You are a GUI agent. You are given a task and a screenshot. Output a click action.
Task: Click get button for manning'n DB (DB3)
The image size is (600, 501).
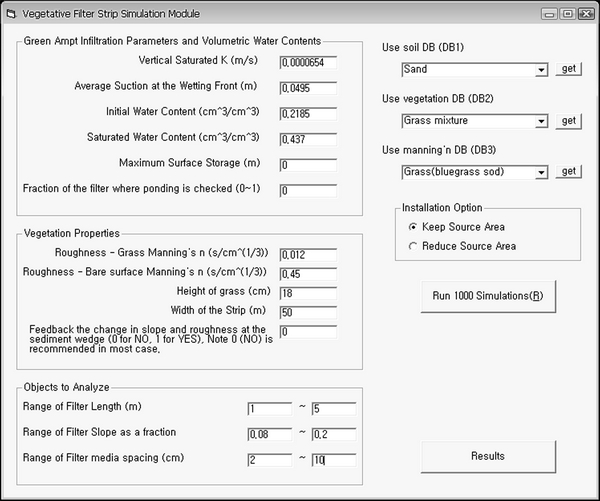pyautogui.click(x=569, y=171)
